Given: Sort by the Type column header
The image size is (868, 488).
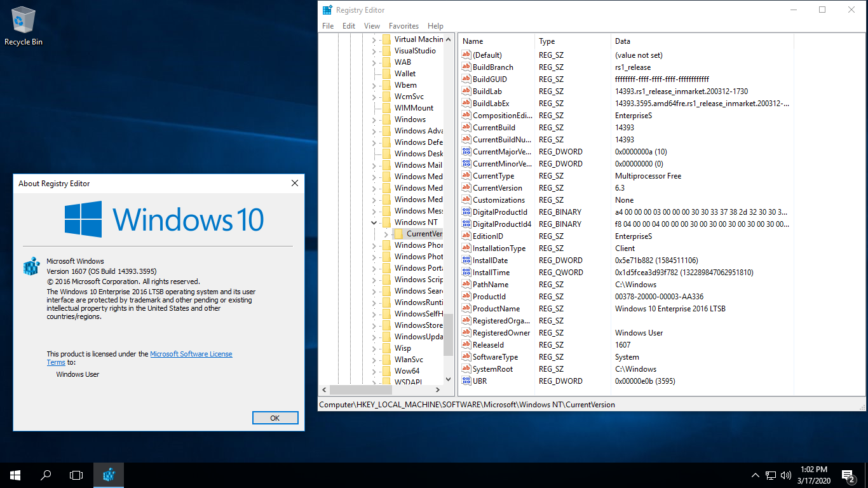Looking at the screenshot, I should (x=573, y=41).
